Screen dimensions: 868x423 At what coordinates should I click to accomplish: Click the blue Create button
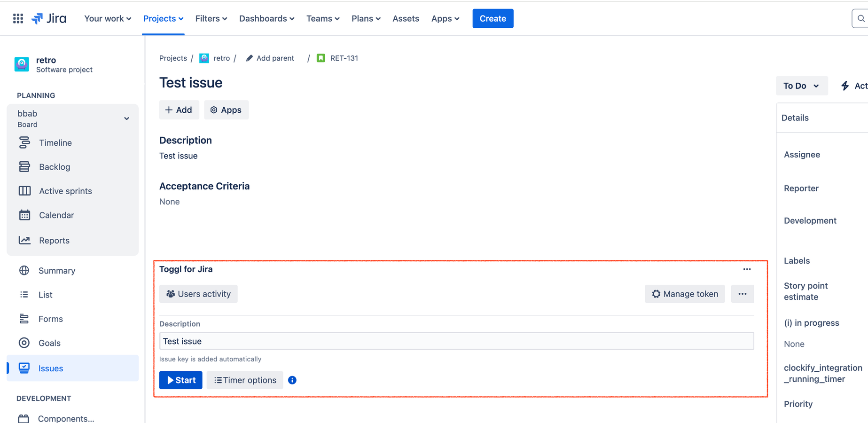(x=493, y=18)
